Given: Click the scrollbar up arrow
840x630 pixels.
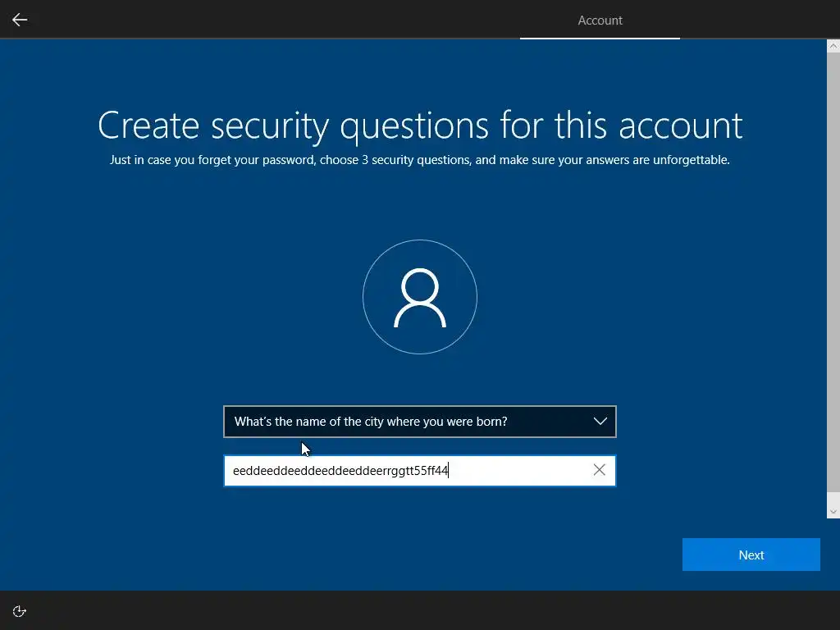Looking at the screenshot, I should tap(833, 46).
